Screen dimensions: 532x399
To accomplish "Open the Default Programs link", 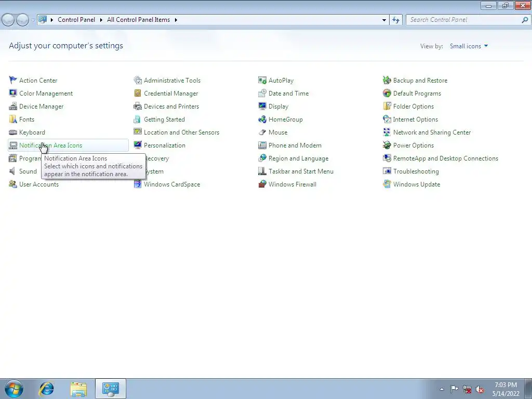I will point(417,94).
